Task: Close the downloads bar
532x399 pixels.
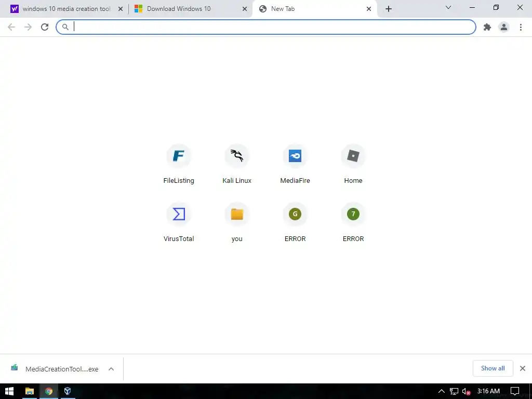Action: [x=523, y=368]
